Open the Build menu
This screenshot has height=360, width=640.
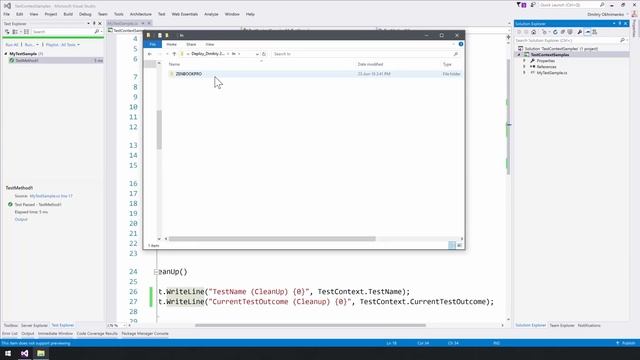(68, 14)
